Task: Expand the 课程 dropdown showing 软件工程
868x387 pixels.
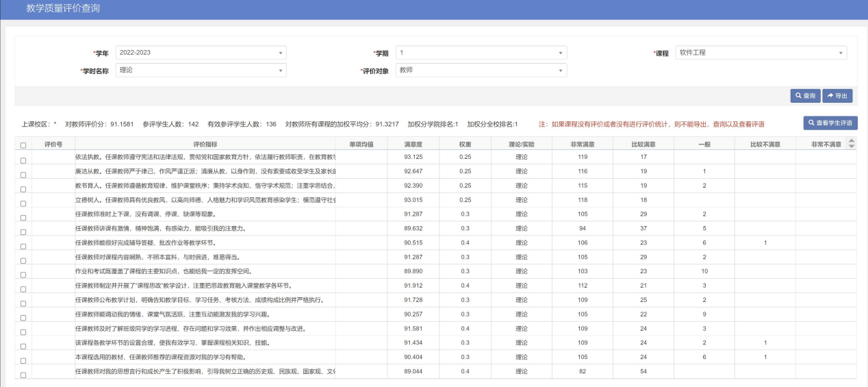Action: pyautogui.click(x=761, y=53)
